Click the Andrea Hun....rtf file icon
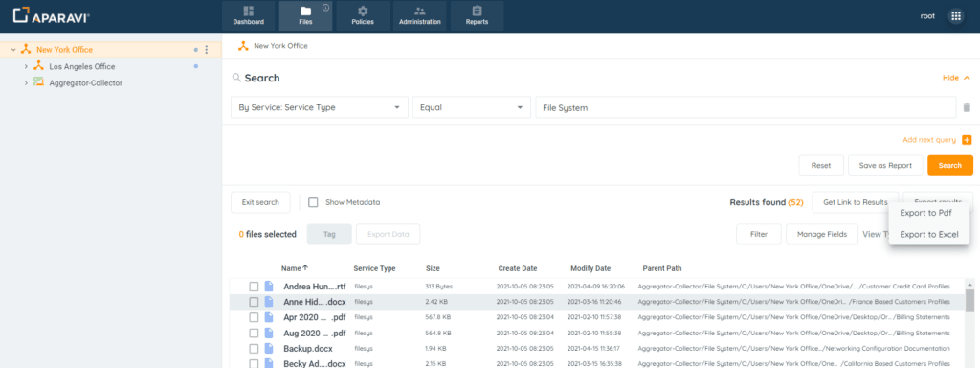This screenshot has width=980, height=368. tap(269, 286)
